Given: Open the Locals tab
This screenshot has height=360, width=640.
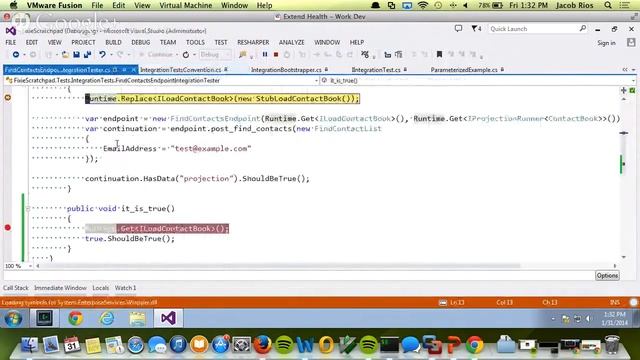Looking at the screenshot, I should click(x=100, y=288).
